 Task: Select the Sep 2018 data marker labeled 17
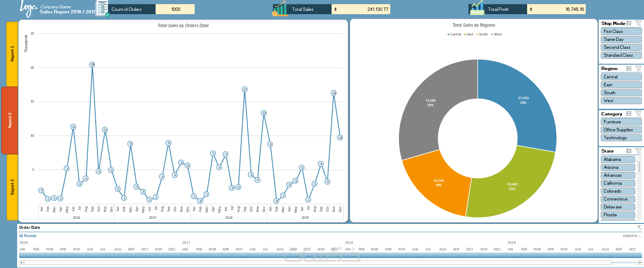(245, 89)
